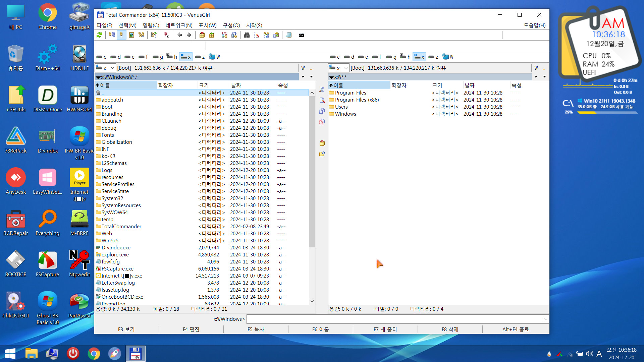Select drive z in right panel drive bar

click(434, 57)
